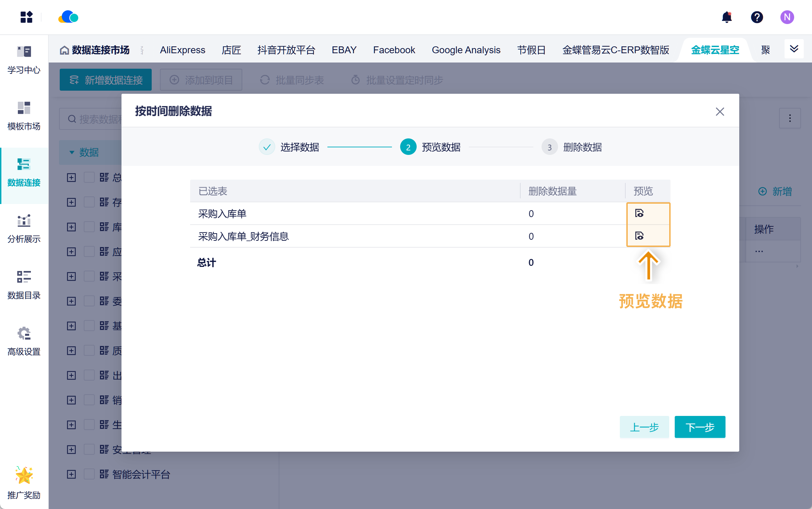
Task: Preview data for 采购入库单_财务信息 row
Action: click(639, 236)
